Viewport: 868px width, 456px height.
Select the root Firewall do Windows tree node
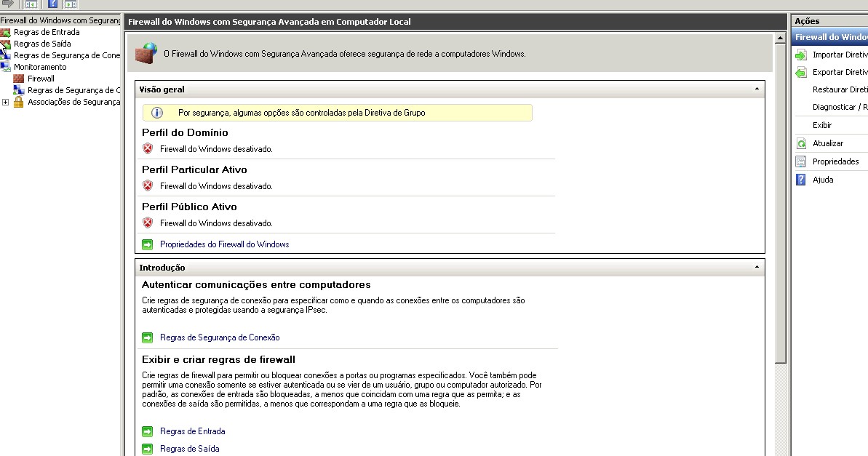(x=60, y=20)
